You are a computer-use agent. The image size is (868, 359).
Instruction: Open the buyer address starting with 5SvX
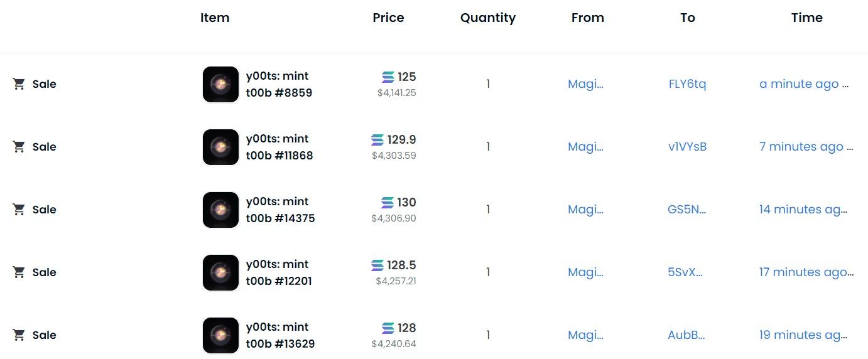coord(685,272)
